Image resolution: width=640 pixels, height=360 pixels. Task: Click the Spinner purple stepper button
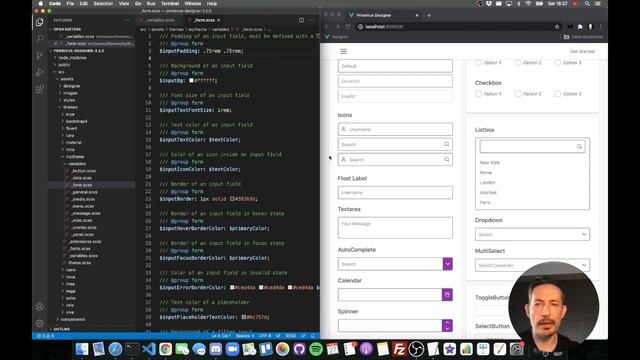(x=447, y=325)
